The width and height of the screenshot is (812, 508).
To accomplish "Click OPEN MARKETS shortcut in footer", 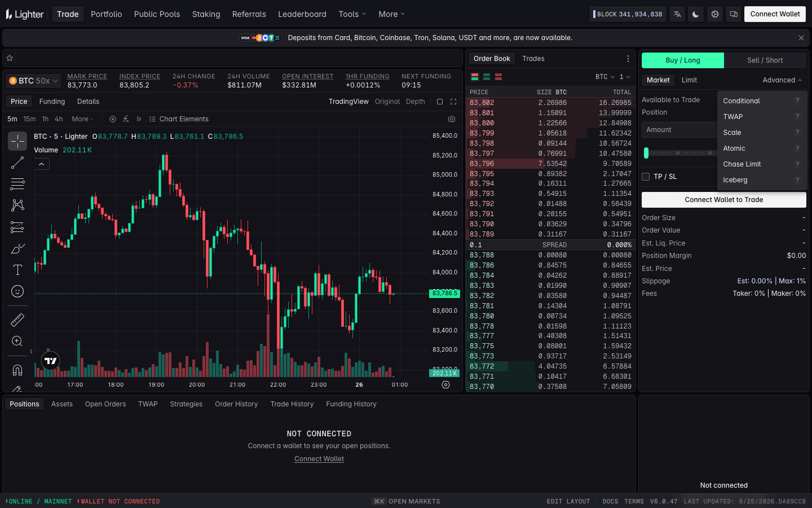I will click(407, 501).
